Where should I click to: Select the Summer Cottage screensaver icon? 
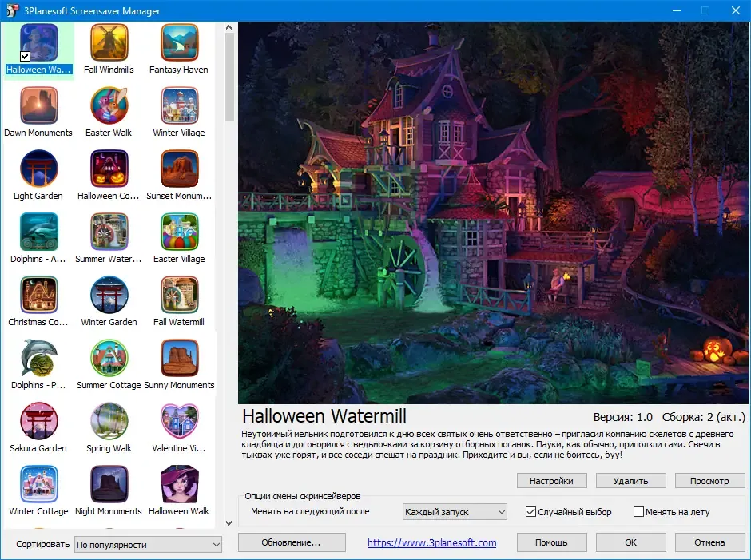click(x=109, y=358)
